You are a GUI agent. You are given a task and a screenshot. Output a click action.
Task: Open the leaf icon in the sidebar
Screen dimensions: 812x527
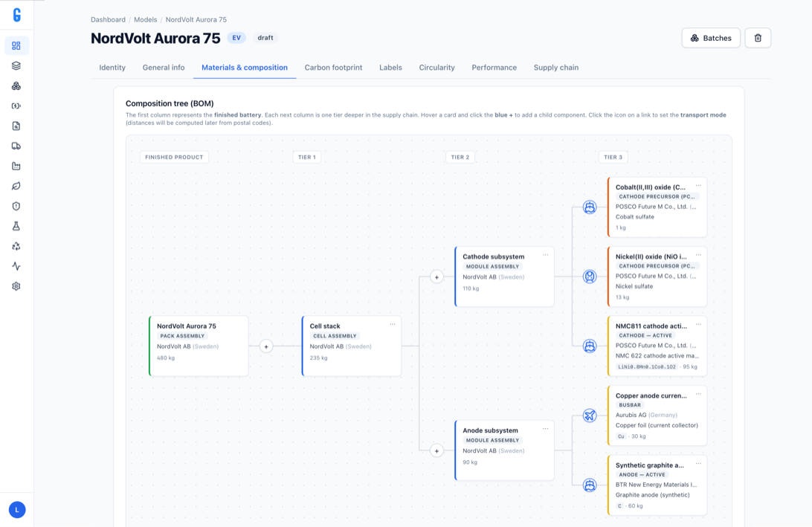pos(16,186)
